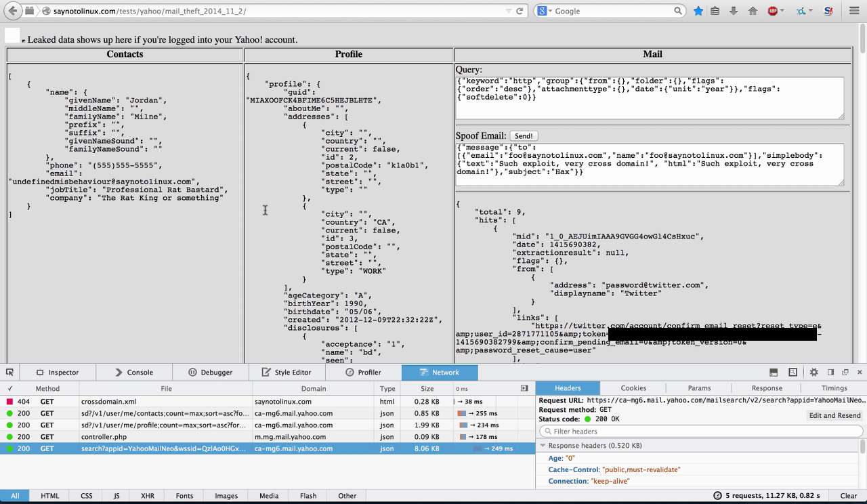Filter requests by JS

pyautogui.click(x=118, y=496)
